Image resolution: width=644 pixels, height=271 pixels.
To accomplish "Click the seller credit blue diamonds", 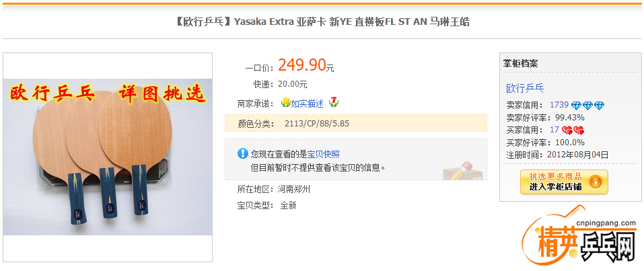I will [x=587, y=106].
